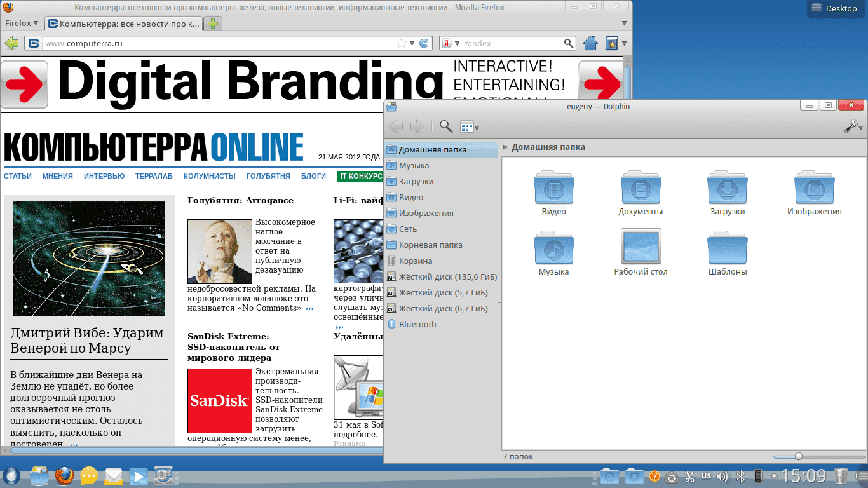The height and width of the screenshot is (488, 868).
Task: Click the Dolphin search magnifier icon
Action: click(x=446, y=126)
